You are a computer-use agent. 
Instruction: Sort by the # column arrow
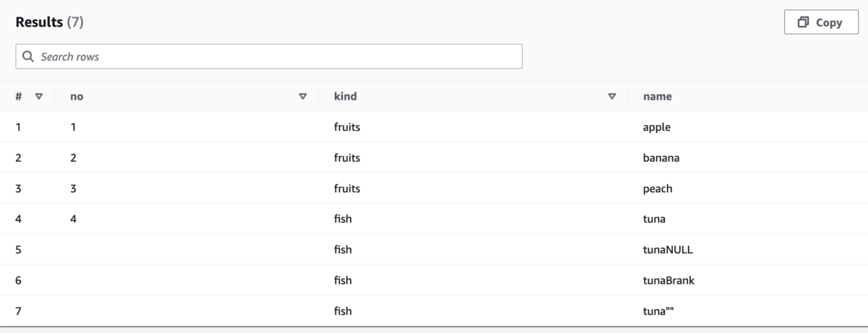[x=39, y=96]
